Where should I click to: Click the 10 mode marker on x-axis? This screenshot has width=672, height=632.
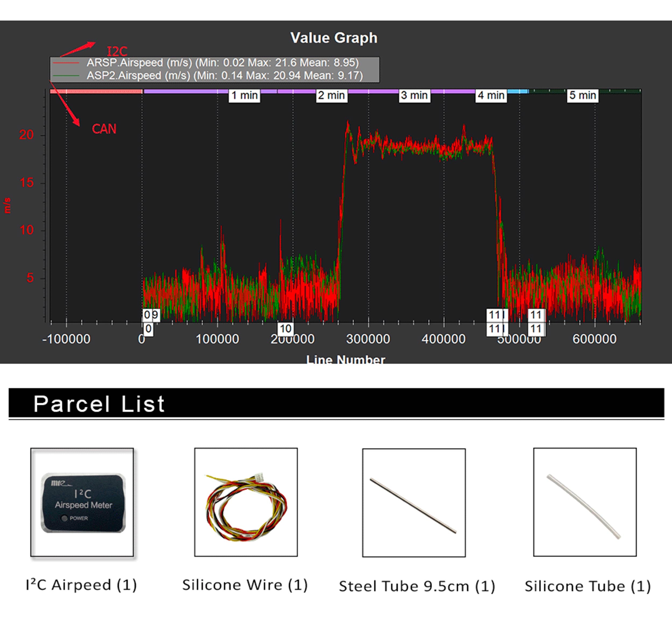click(285, 329)
